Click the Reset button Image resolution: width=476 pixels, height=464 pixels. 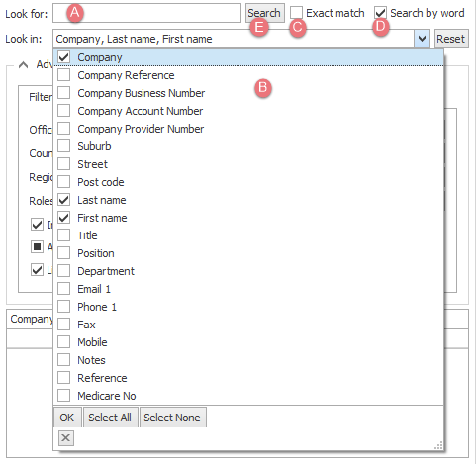(x=451, y=39)
